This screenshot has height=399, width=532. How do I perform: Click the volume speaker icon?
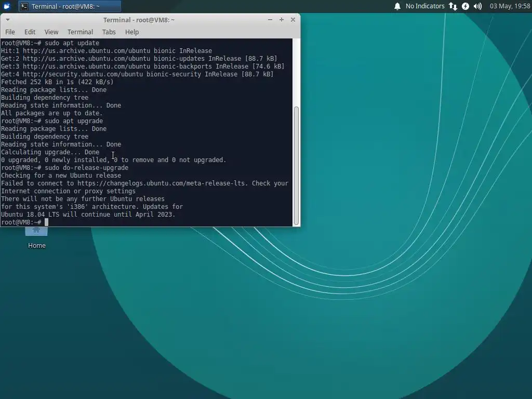tap(477, 6)
